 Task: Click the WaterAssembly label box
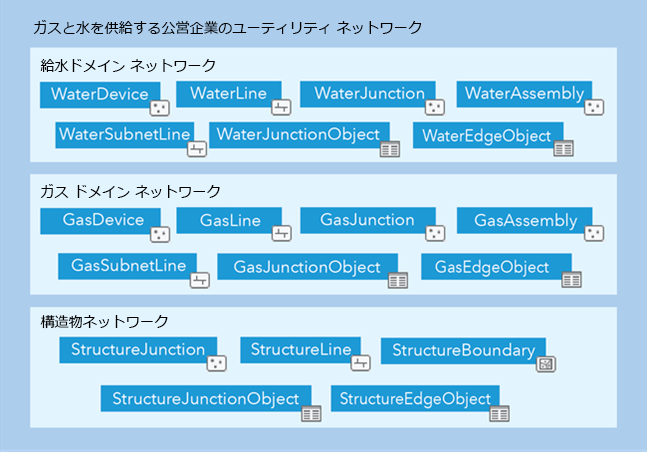[524, 94]
